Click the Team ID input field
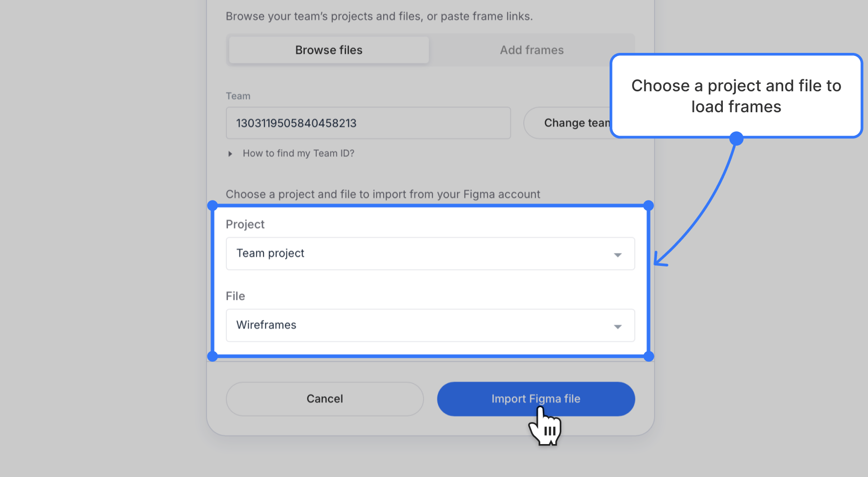 (x=368, y=123)
